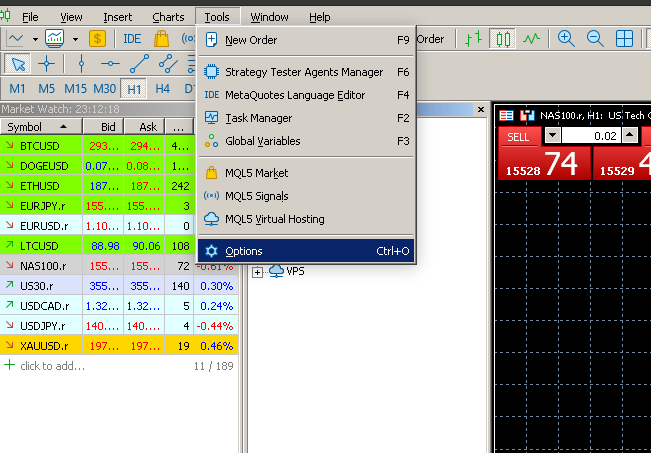Open Strategy Tester Agents Manager
Image resolution: width=651 pixels, height=453 pixels.
[x=306, y=72]
